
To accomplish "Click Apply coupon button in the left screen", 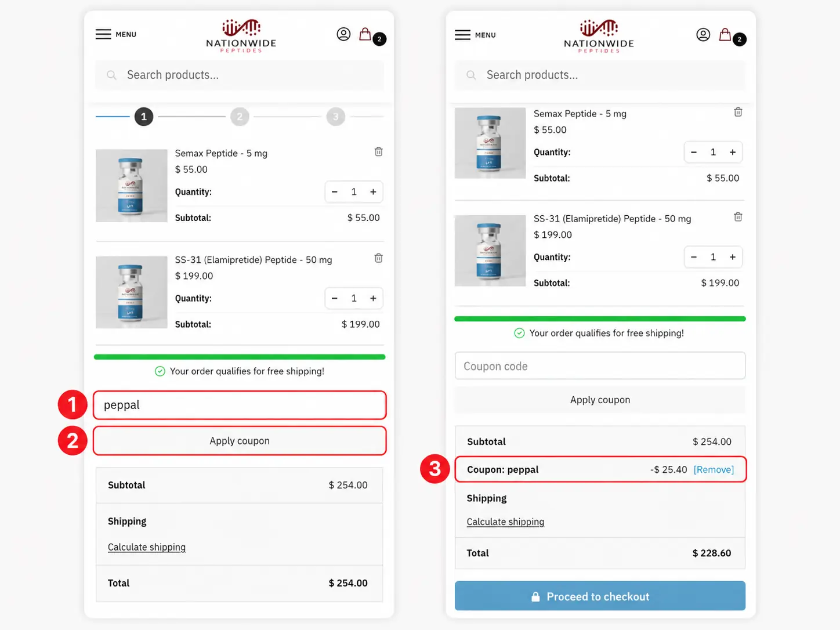I will [x=240, y=441].
